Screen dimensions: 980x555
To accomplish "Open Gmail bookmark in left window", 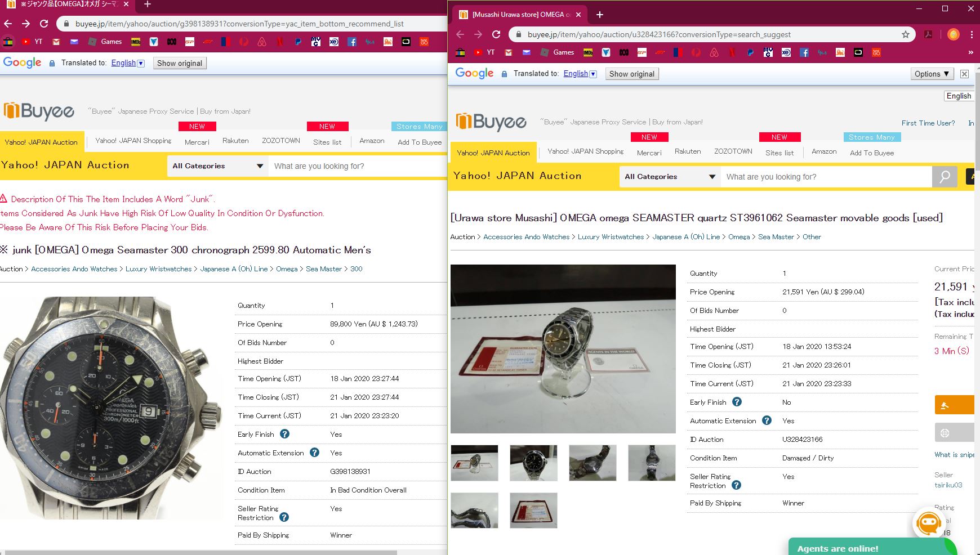I will point(56,42).
